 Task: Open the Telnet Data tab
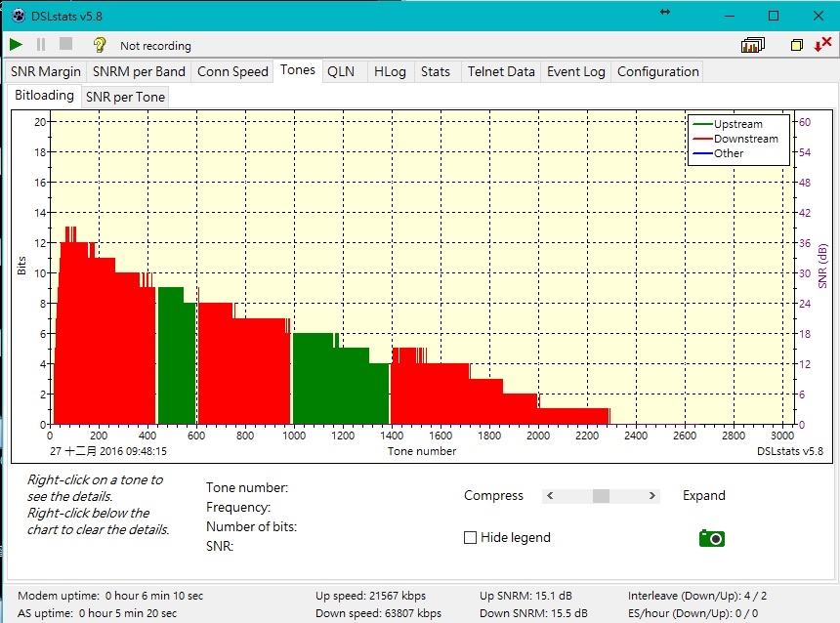point(501,72)
